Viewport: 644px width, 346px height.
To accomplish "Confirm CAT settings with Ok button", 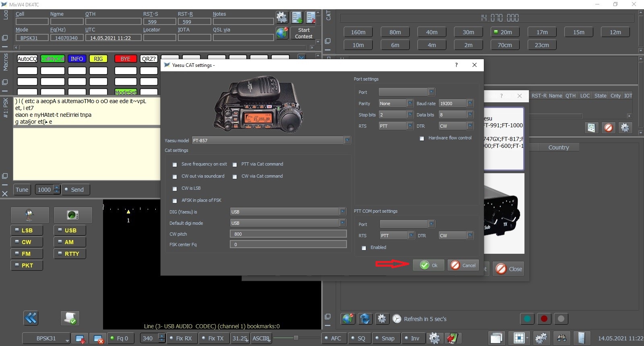I will [x=429, y=265].
